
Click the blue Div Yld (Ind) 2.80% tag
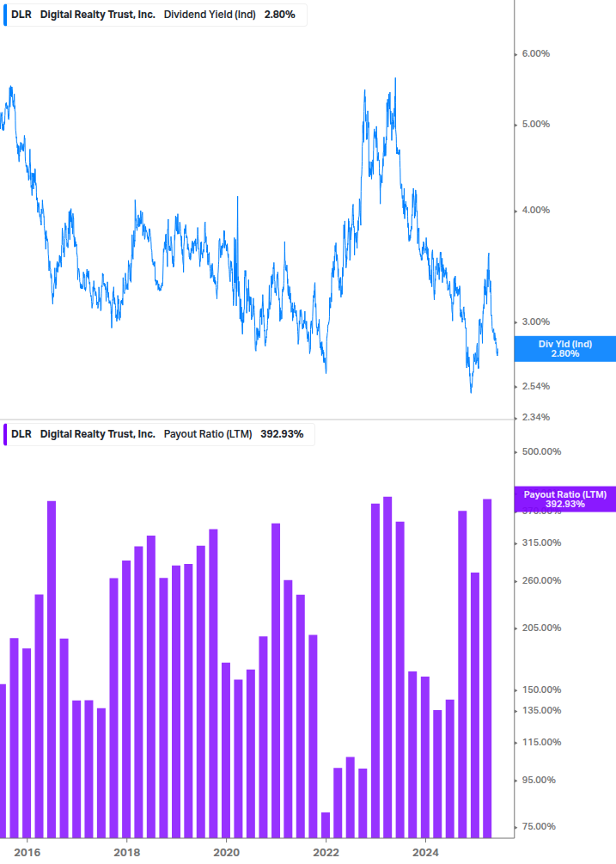point(564,349)
